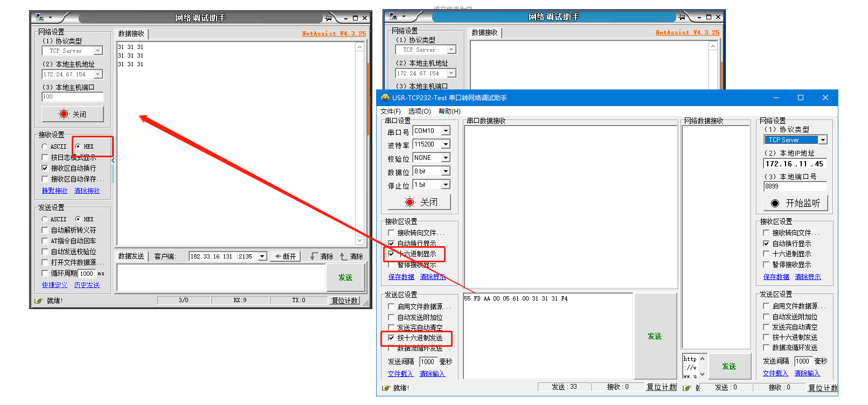Click the USR-TCP232-Test app icon in its title bar
Screen dimensions: 868x405
click(385, 97)
